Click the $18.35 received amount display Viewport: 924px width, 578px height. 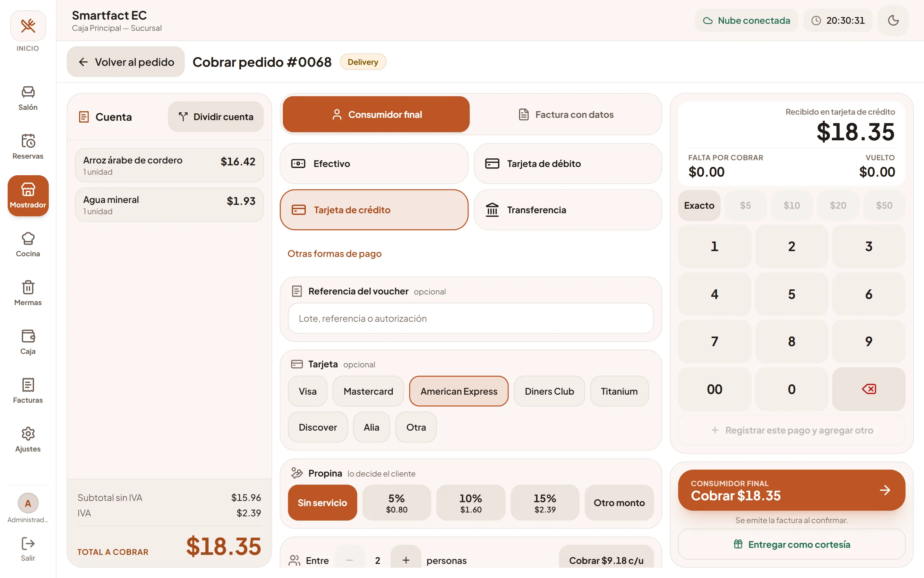(855, 132)
